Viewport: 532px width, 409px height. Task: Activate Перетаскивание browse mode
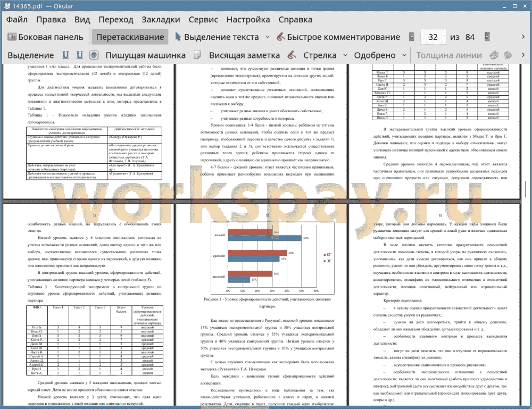click(x=130, y=37)
